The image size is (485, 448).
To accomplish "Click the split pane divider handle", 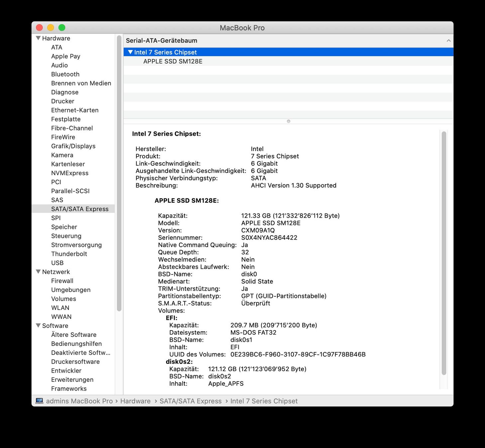I will pyautogui.click(x=289, y=121).
